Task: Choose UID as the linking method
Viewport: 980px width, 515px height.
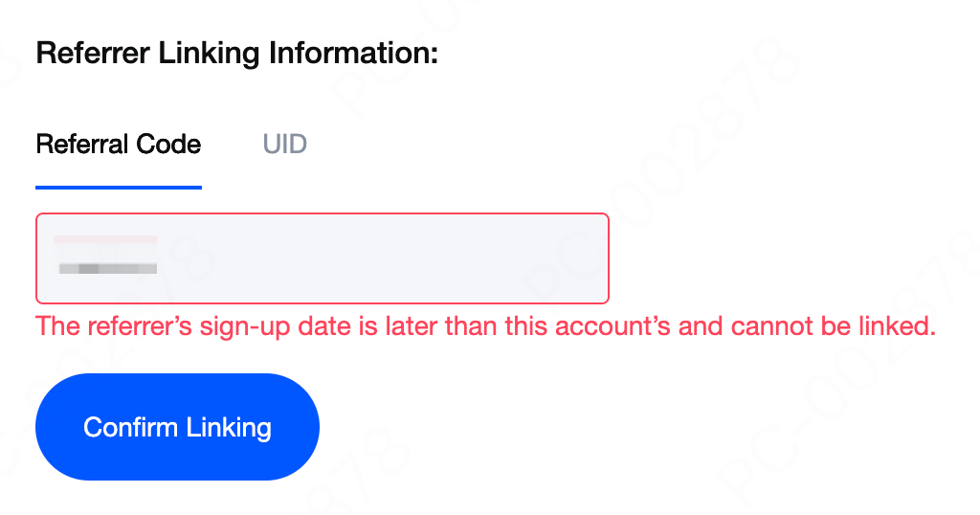Action: pyautogui.click(x=284, y=145)
